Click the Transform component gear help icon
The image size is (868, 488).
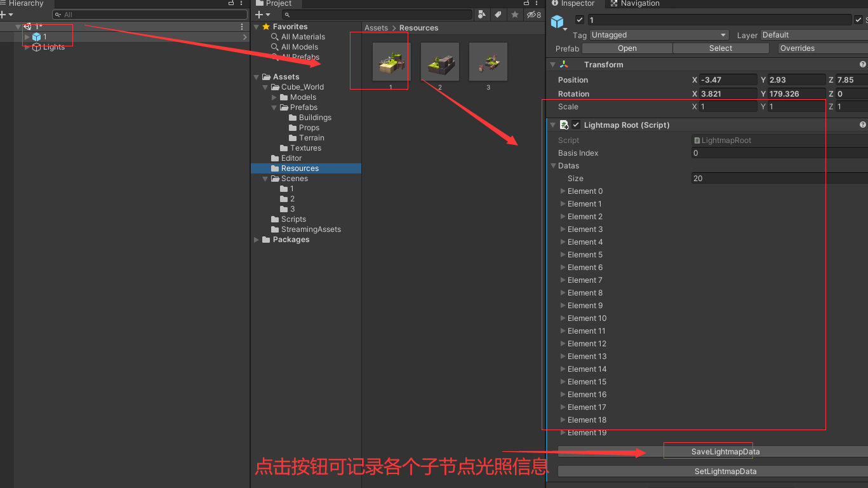(x=862, y=64)
